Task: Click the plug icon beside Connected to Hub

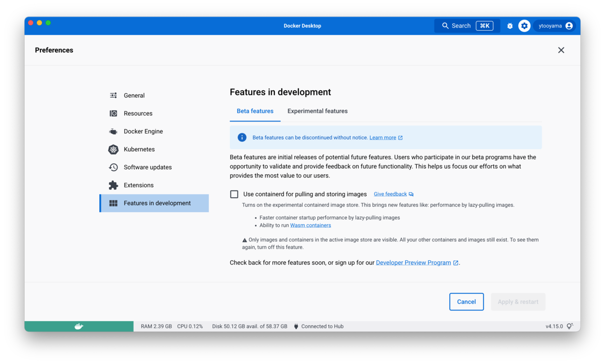Action: click(296, 326)
